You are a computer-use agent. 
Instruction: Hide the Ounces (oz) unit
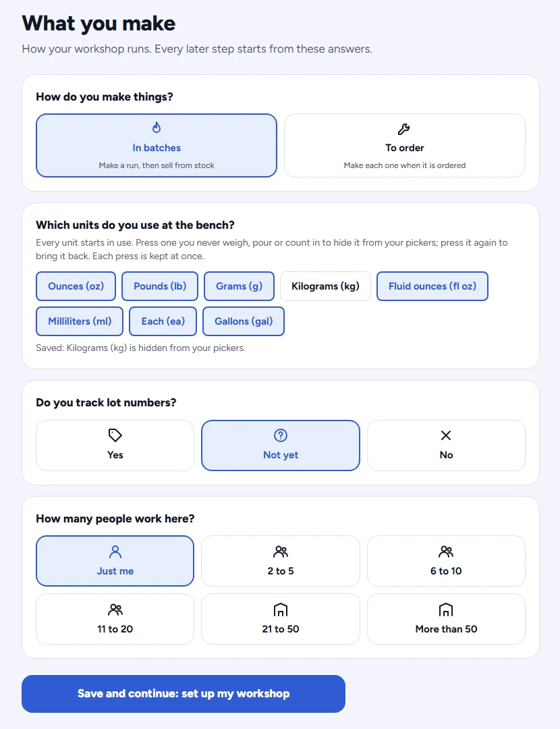(x=76, y=286)
